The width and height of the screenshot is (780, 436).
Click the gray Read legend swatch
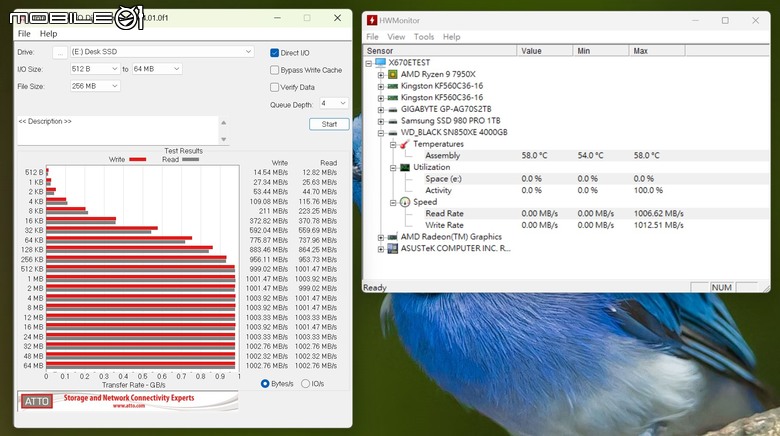click(x=191, y=160)
